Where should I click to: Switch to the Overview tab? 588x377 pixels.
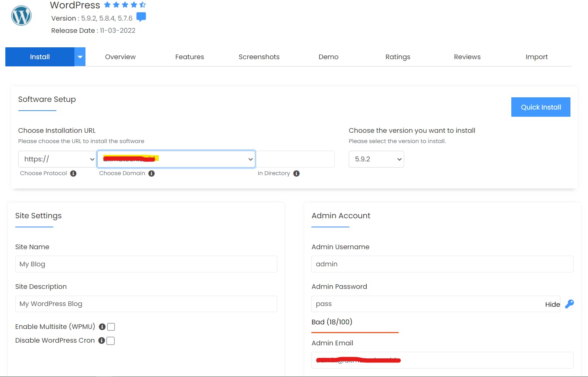(x=120, y=57)
